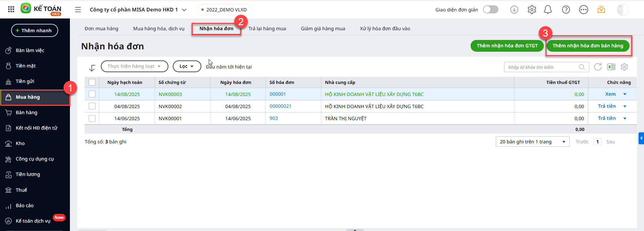Check the box for row NVK00003
The height and width of the screenshot is (231, 644).
(92, 94)
